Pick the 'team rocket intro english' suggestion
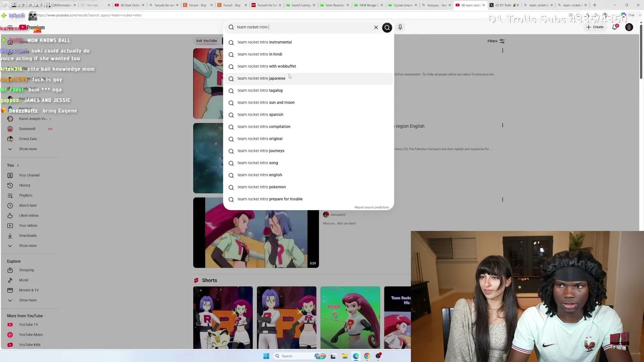644x362 pixels. (308, 175)
